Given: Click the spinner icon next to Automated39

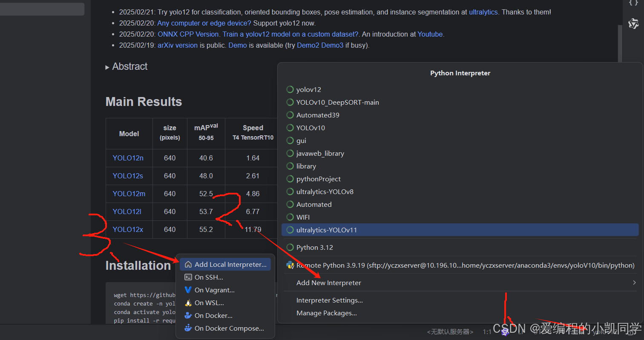Looking at the screenshot, I should (x=290, y=115).
